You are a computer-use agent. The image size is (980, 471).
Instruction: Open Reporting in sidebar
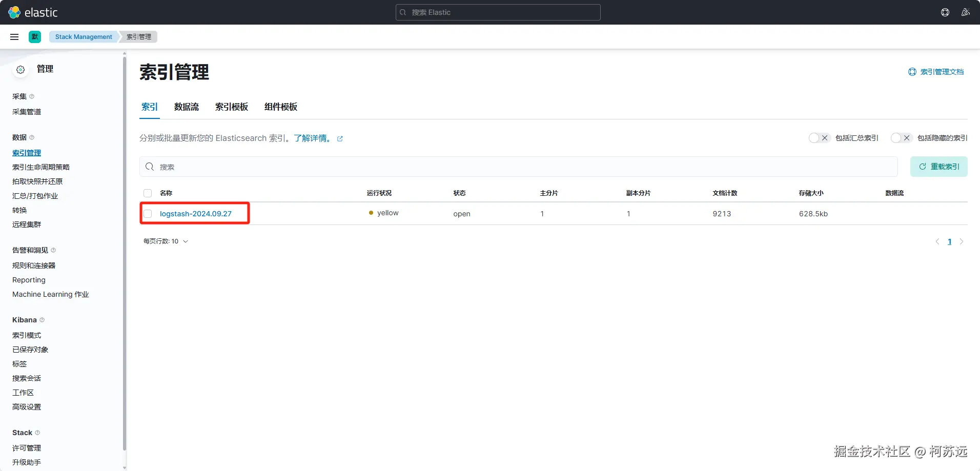click(x=29, y=280)
